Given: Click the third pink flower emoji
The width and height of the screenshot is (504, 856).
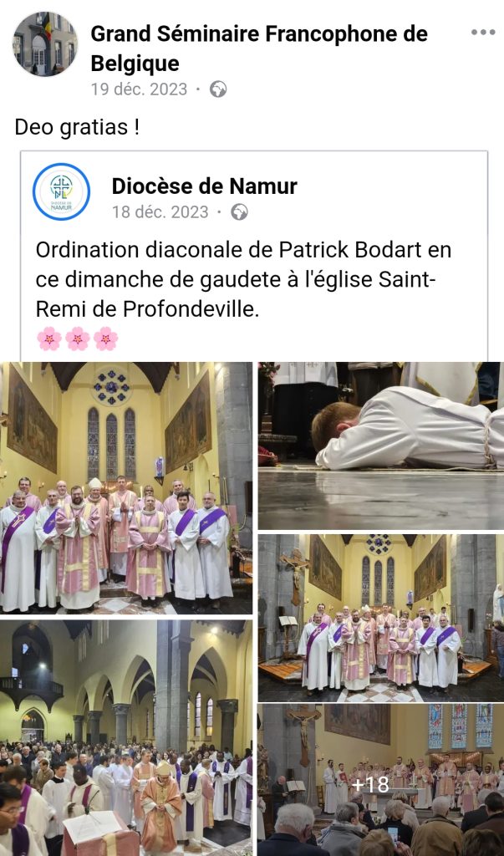Looking at the screenshot, I should click(x=106, y=339).
